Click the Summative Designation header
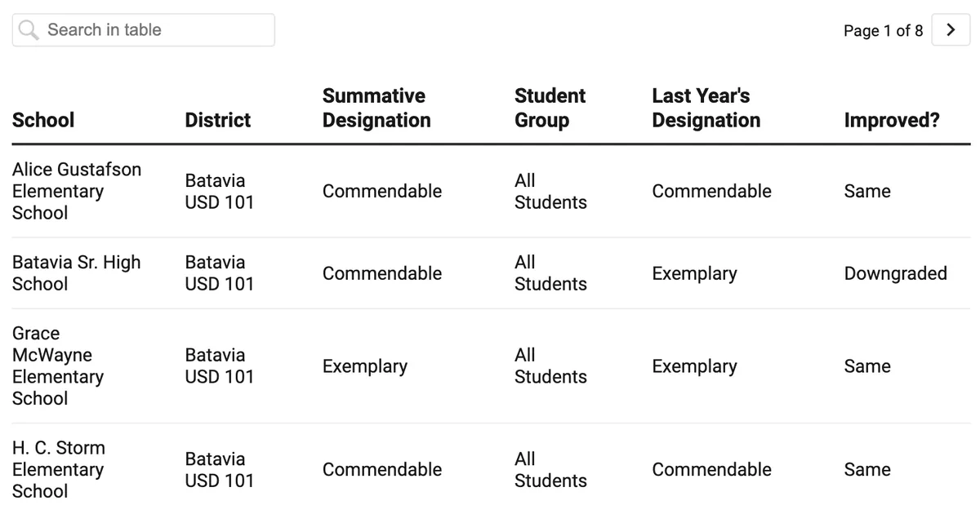Screen dimensions: 980x514 click(376, 107)
